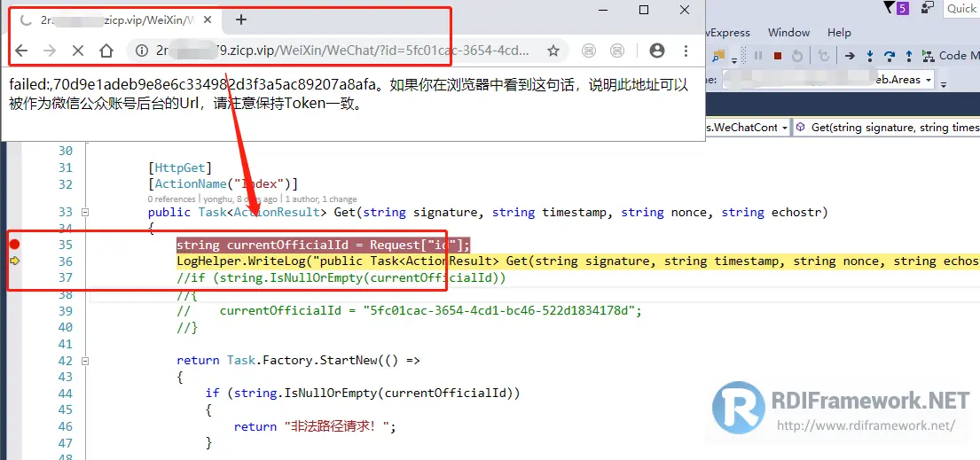Click line number 44 in gutter
980x460 pixels.
(x=65, y=394)
